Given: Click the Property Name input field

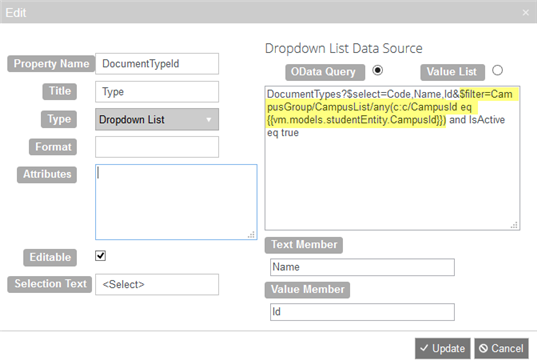Looking at the screenshot, I should pyautogui.click(x=157, y=64).
